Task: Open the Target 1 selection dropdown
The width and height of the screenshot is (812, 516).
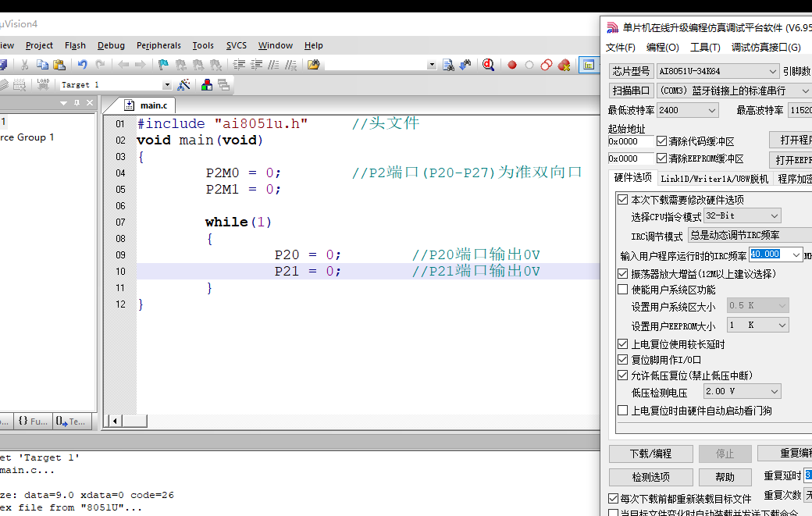Action: (x=166, y=84)
